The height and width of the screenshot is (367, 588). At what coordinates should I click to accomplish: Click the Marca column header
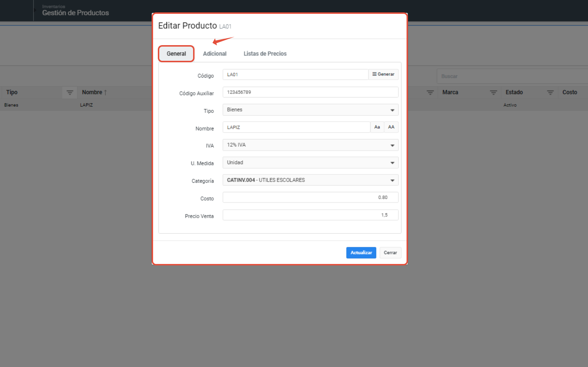coord(450,92)
